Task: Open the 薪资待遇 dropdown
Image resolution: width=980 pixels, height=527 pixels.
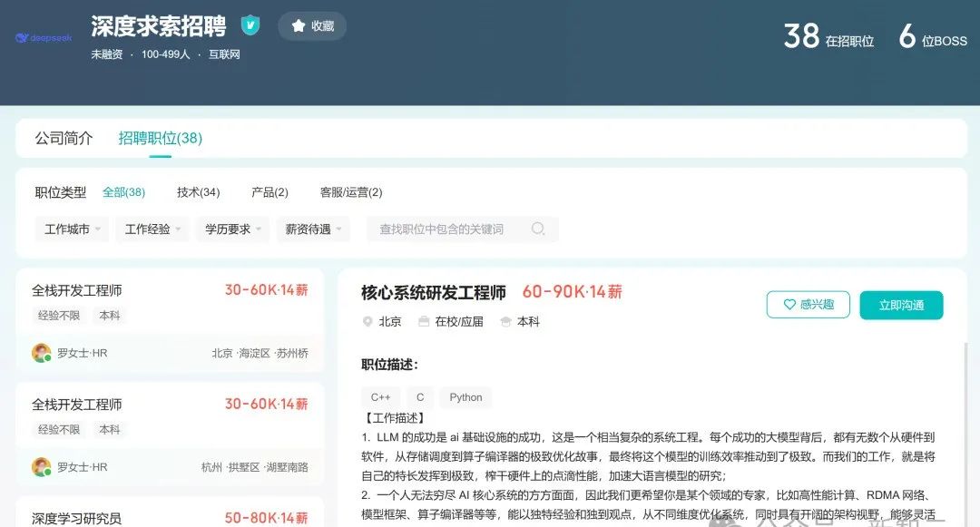Action: coord(313,229)
